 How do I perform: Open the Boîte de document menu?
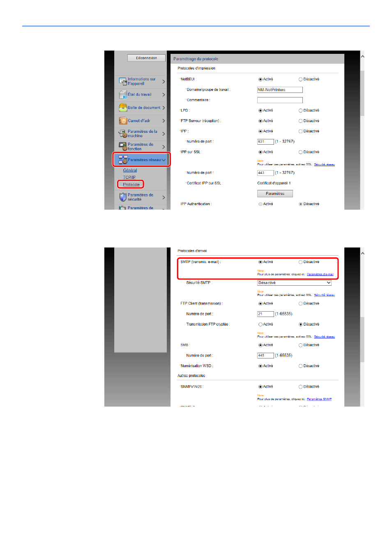coord(141,108)
